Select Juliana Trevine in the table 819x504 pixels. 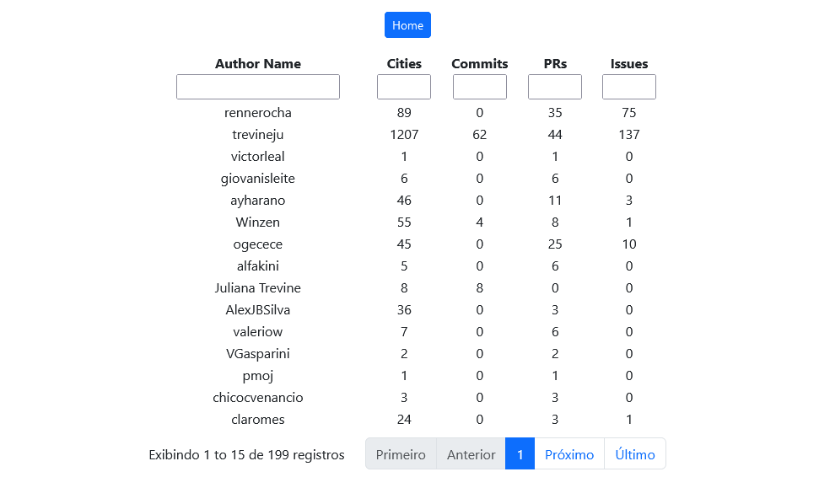pos(257,287)
